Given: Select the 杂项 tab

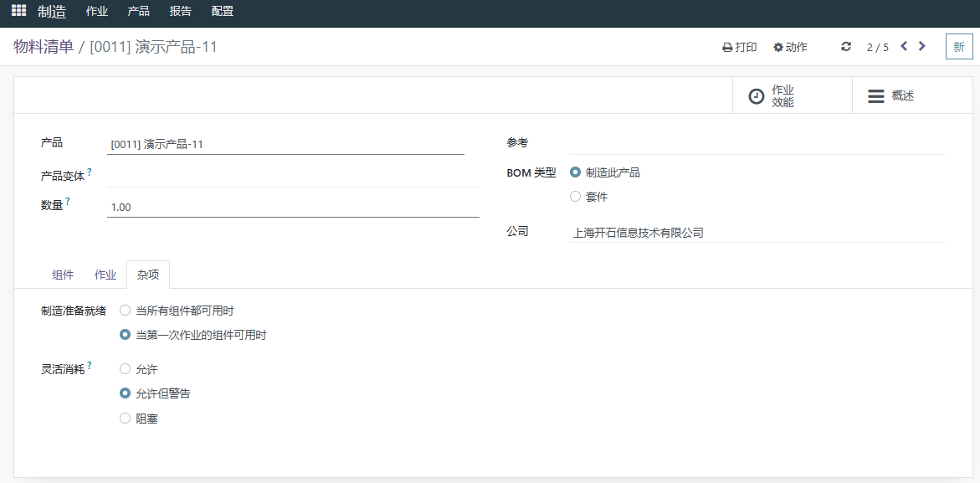Looking at the screenshot, I should (x=148, y=275).
